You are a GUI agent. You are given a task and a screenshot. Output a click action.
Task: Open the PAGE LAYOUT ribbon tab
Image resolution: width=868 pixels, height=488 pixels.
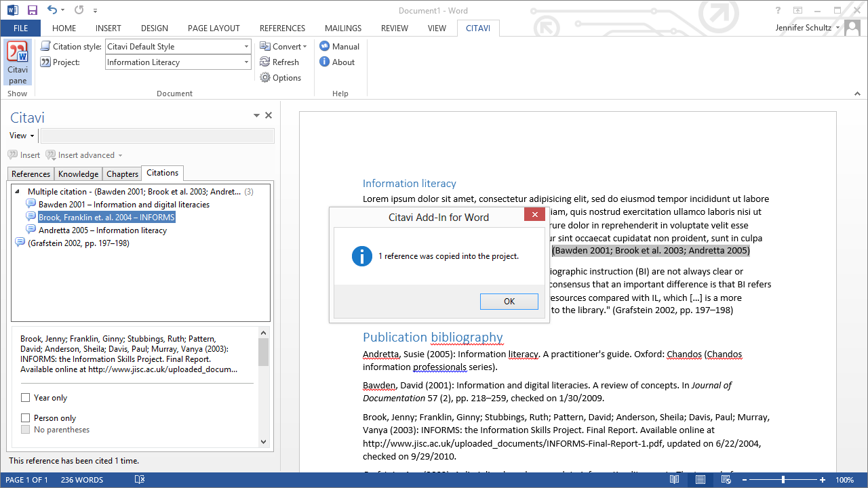214,28
